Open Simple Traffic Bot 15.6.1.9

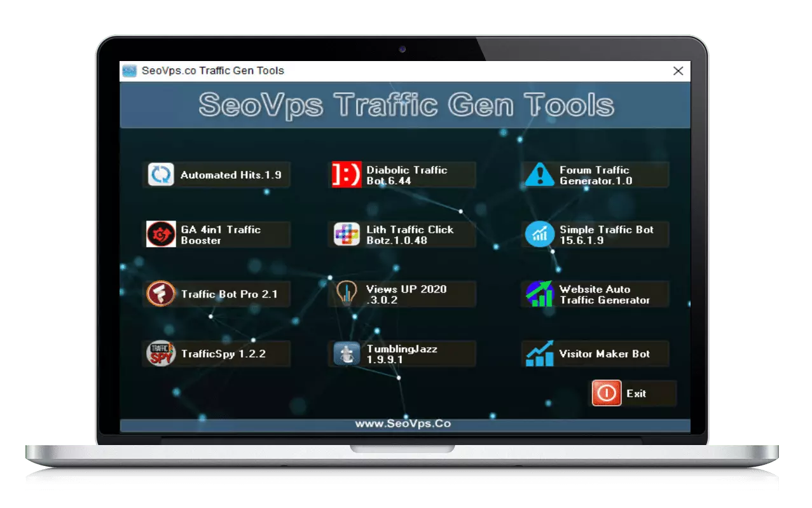595,234
